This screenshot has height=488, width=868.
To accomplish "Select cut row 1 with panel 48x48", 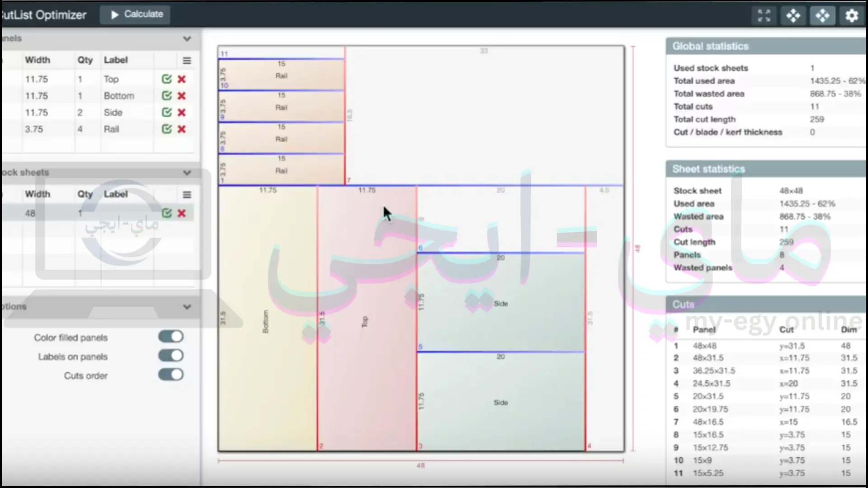I will [x=766, y=346].
